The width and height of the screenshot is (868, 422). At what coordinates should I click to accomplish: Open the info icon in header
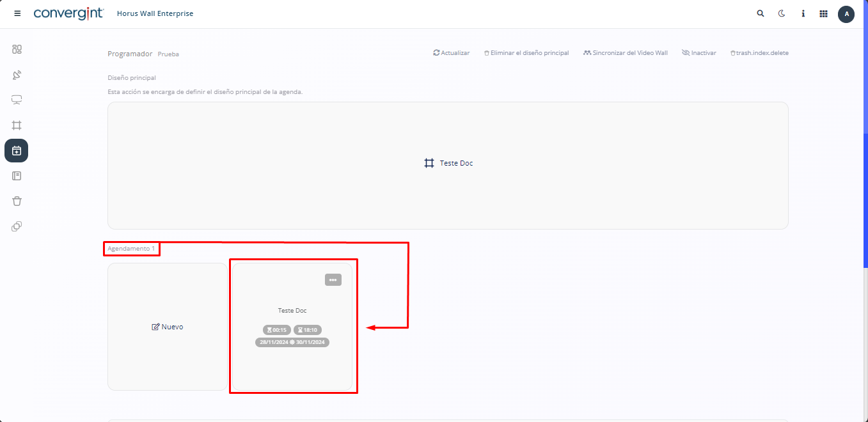[x=803, y=13]
